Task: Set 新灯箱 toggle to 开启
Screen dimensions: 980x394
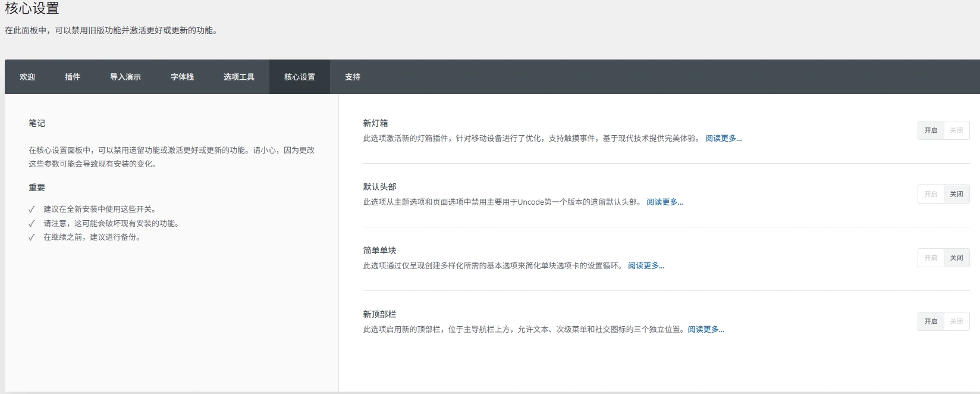Action: (x=931, y=130)
